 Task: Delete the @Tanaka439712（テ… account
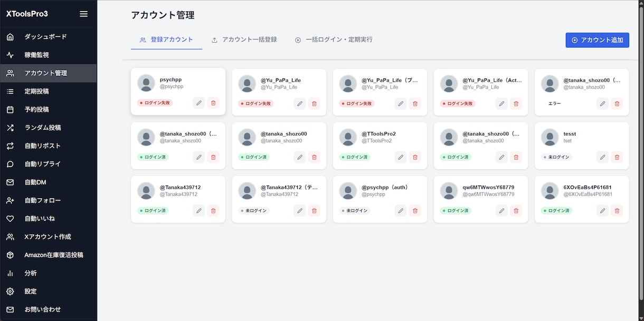coord(314,210)
